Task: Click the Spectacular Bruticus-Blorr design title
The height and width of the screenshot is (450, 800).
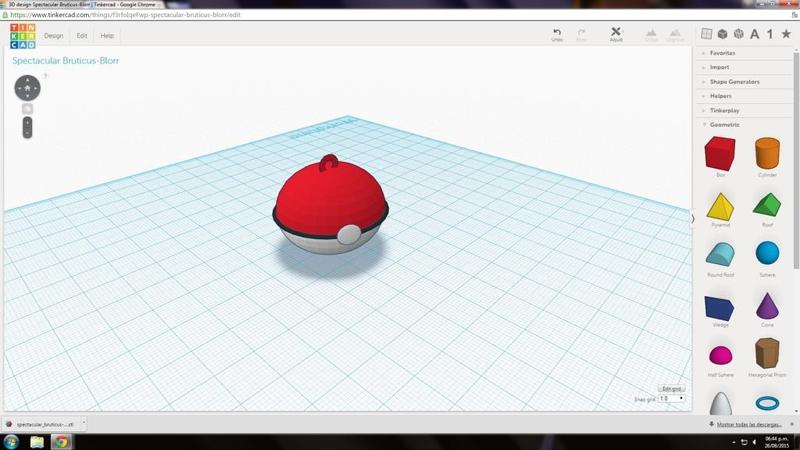Action: [x=65, y=61]
